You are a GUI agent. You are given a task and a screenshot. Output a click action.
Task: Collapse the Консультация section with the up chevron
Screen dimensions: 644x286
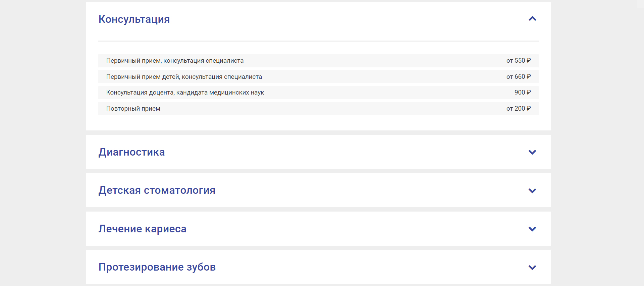point(532,19)
